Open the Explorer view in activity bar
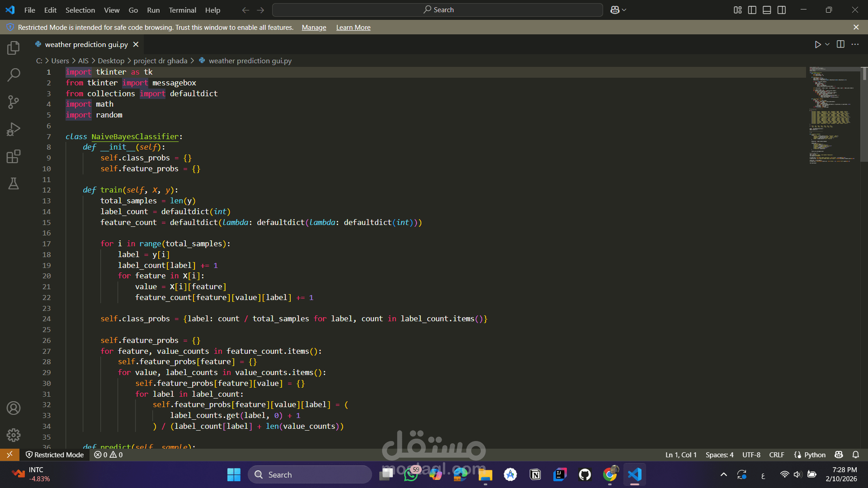868x488 pixels. (x=14, y=47)
